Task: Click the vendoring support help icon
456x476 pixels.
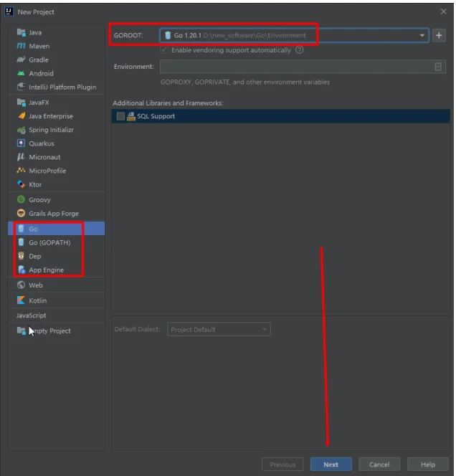Action: (x=300, y=49)
